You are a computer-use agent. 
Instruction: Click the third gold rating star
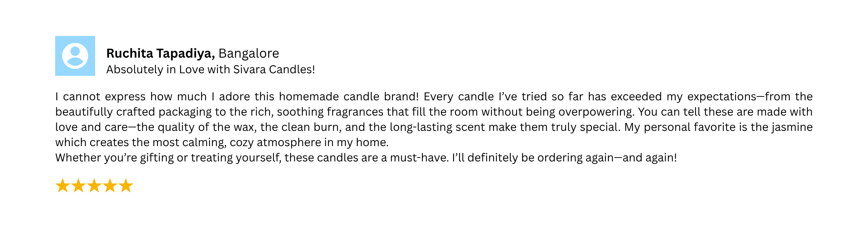pyautogui.click(x=94, y=185)
